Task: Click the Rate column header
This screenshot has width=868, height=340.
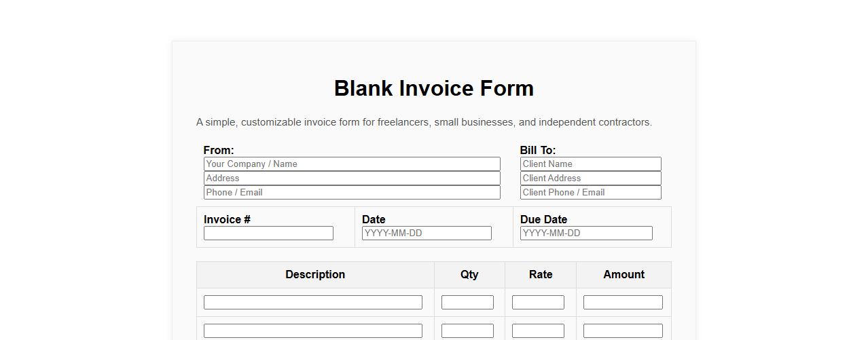Action: click(x=541, y=274)
